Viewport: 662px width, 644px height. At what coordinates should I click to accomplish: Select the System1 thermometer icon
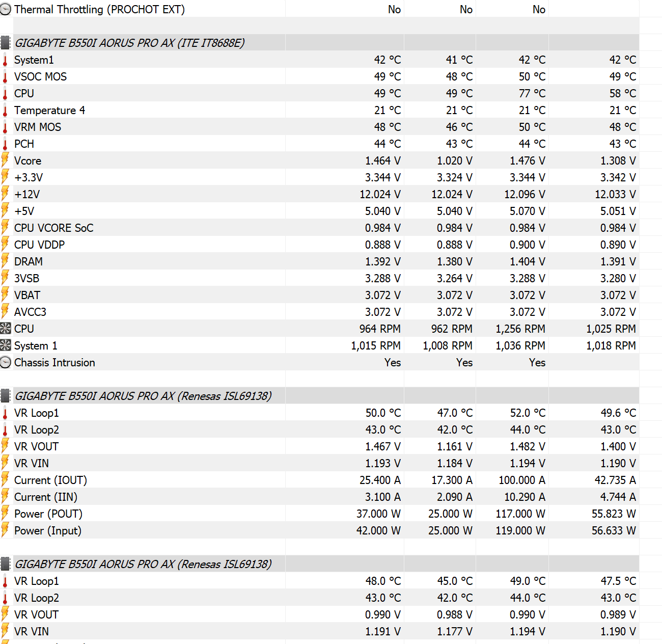(x=5, y=60)
